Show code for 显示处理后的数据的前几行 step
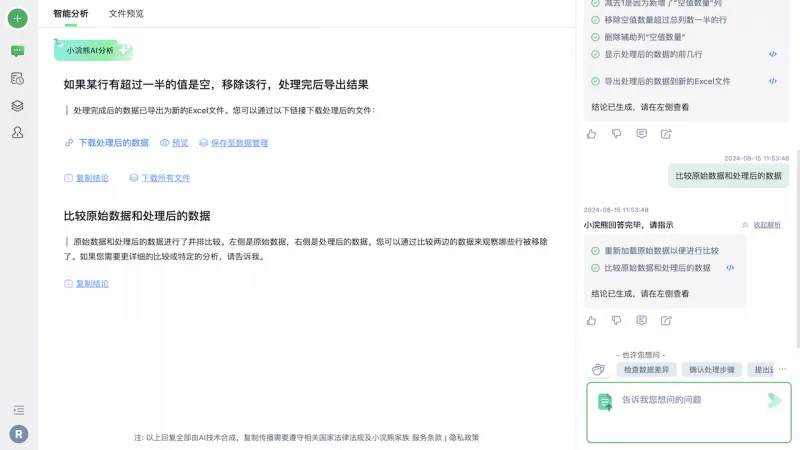Viewport: 800px width, 450px height. 773,54
